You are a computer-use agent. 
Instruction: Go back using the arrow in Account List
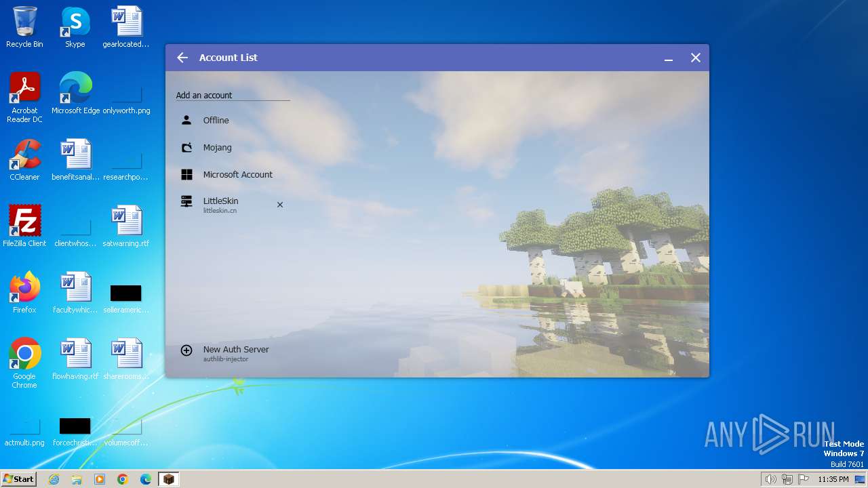tap(182, 58)
